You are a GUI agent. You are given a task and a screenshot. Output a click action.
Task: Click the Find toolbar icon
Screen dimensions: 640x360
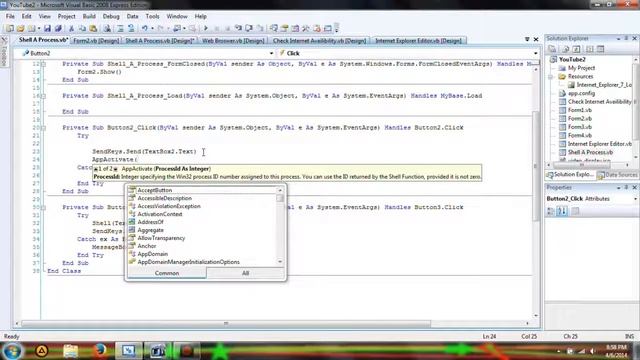(x=107, y=29)
